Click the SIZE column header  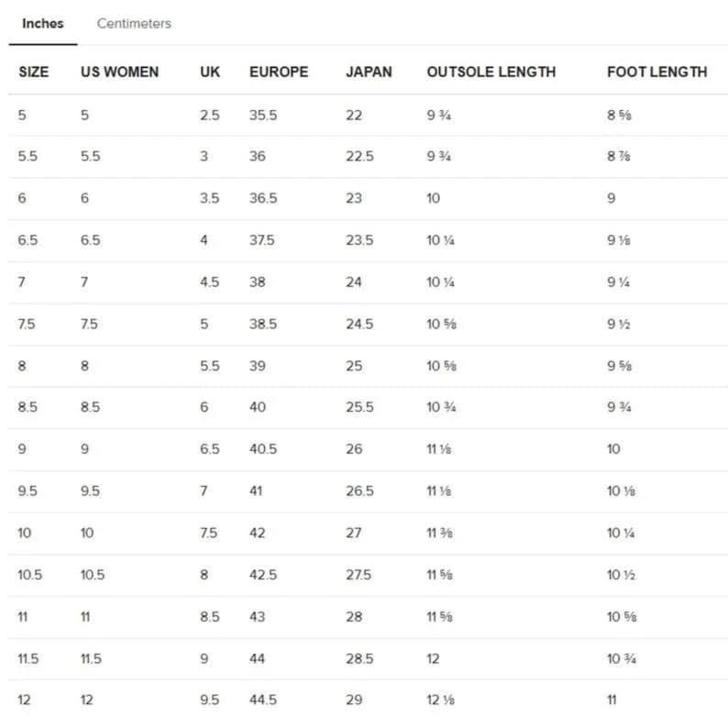tap(33, 72)
